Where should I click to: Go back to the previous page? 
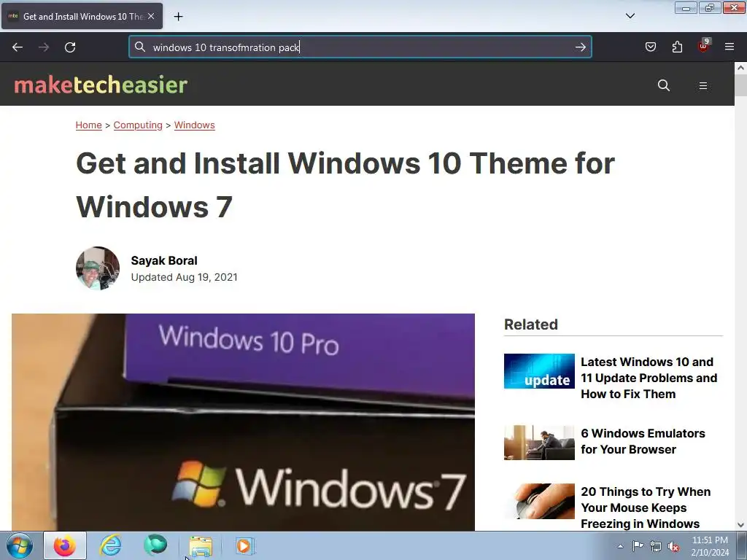point(18,47)
